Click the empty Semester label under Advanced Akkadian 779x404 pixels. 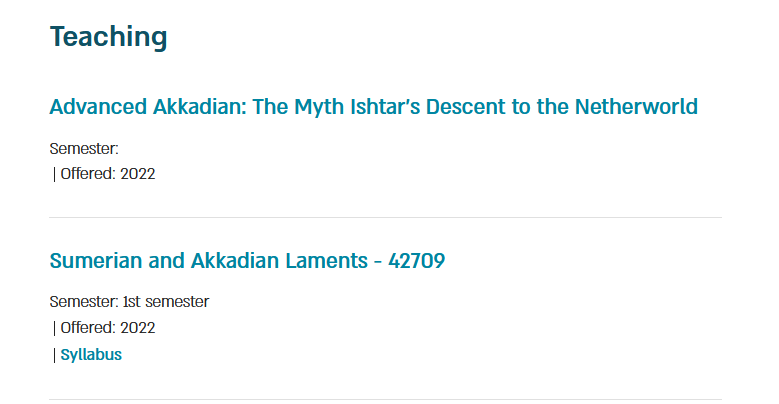pos(84,149)
